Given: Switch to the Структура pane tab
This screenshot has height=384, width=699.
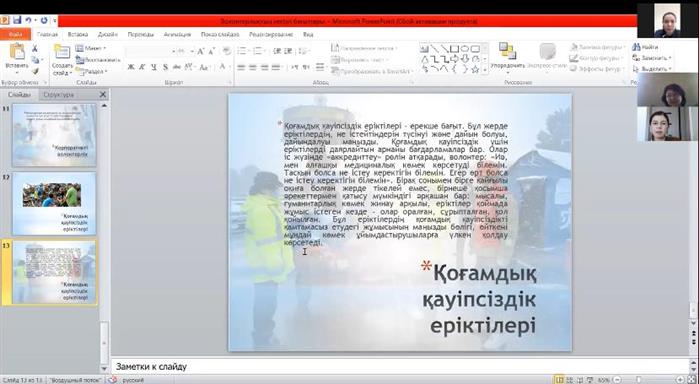Looking at the screenshot, I should tap(58, 95).
